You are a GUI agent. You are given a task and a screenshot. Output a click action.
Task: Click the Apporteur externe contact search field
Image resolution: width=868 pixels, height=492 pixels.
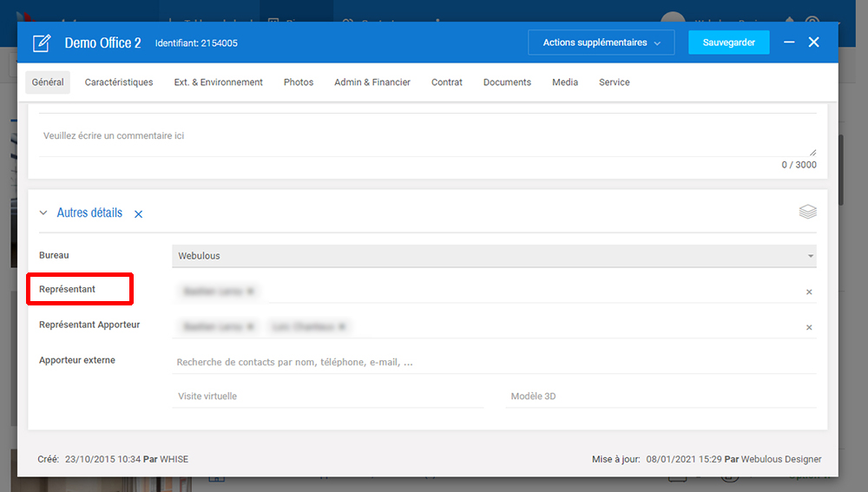pos(494,362)
